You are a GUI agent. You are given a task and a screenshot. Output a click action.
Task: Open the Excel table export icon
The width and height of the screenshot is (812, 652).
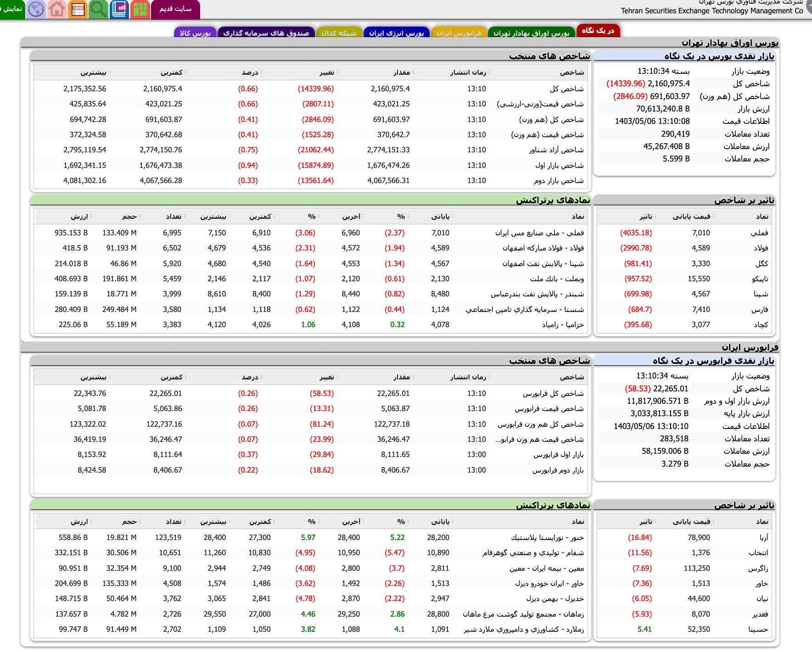pos(78,9)
